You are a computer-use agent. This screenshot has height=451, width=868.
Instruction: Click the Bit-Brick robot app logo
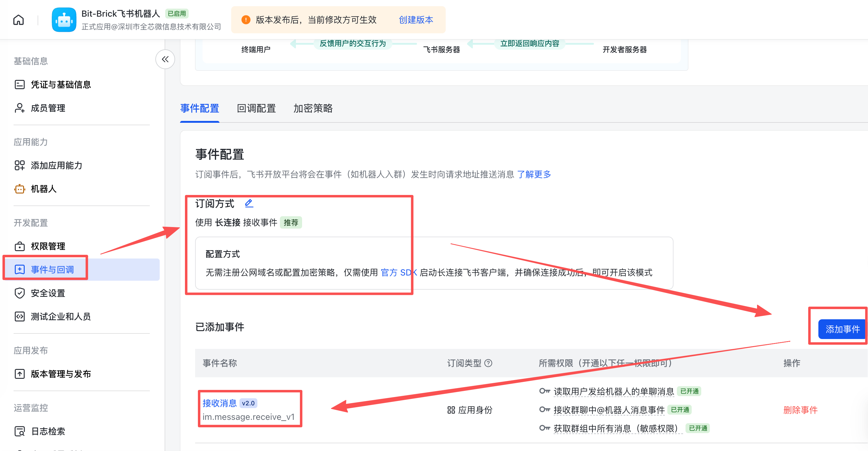pos(64,20)
